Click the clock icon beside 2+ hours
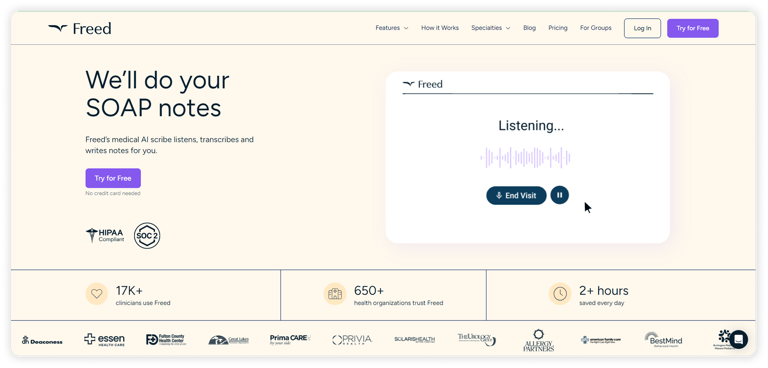The image size is (768, 368). tap(560, 294)
